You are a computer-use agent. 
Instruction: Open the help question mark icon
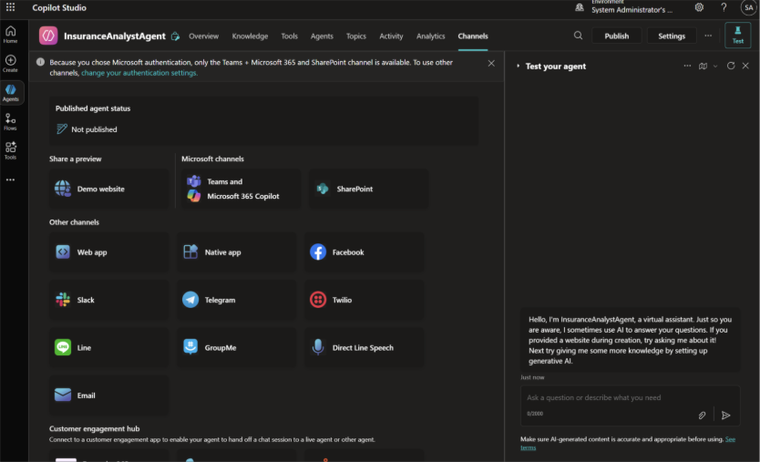[x=724, y=7]
